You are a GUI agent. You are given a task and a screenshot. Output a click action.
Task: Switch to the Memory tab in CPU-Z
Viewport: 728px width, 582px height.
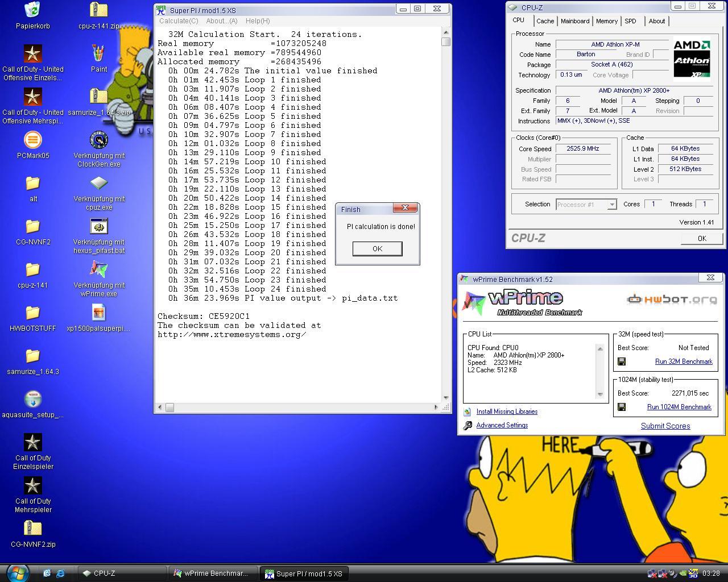(607, 21)
